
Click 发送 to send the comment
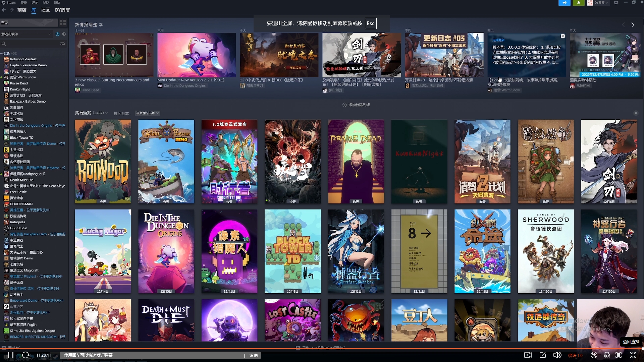(x=254, y=355)
